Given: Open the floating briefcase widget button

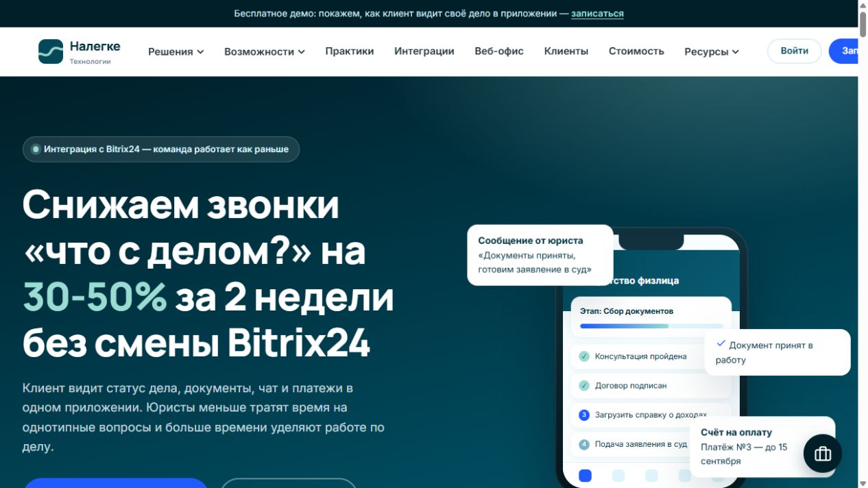Looking at the screenshot, I should [823, 454].
